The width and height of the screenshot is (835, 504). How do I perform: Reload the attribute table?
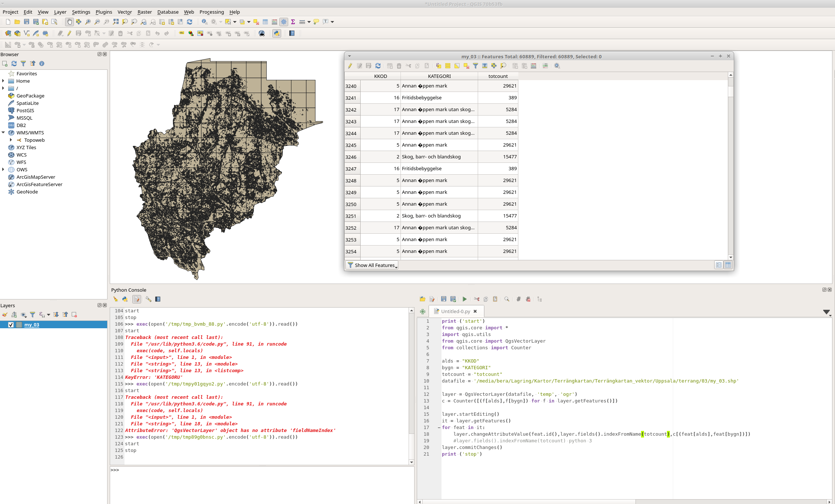click(x=378, y=66)
